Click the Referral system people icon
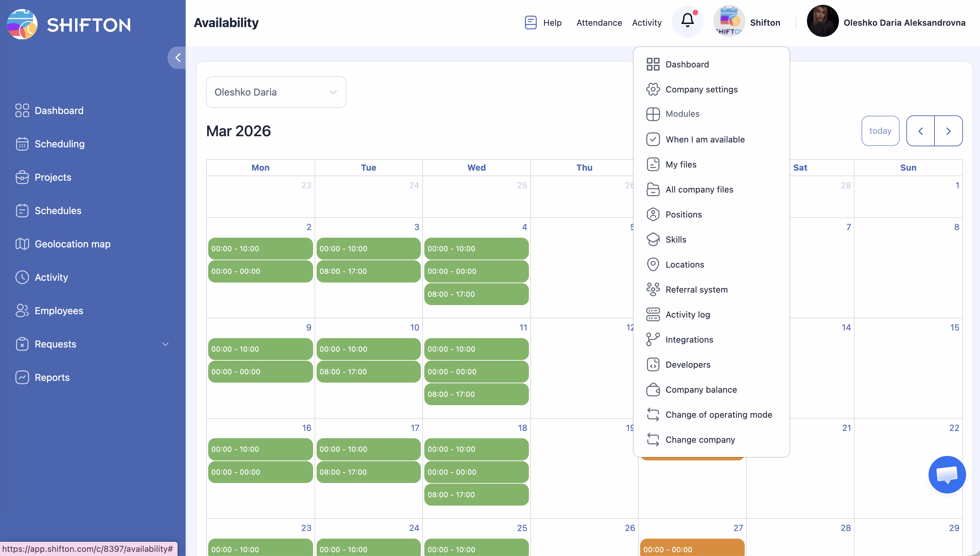Image resolution: width=980 pixels, height=556 pixels. (653, 289)
